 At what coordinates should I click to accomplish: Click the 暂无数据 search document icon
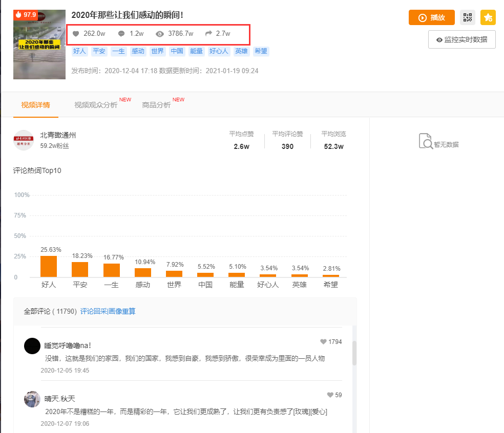[x=426, y=141]
